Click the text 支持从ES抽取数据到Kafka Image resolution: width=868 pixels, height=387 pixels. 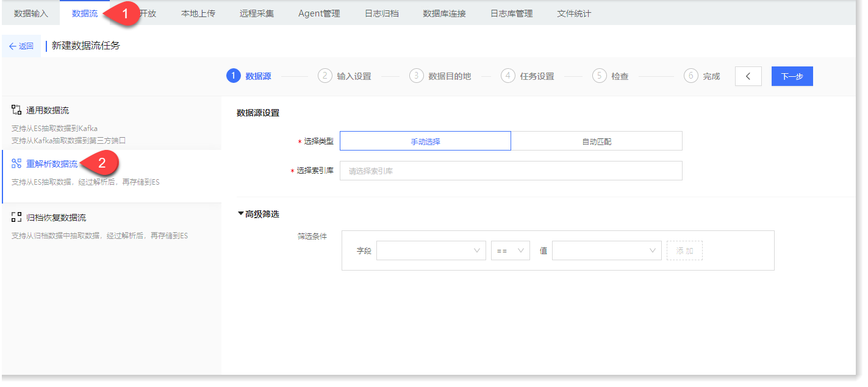[54, 129]
